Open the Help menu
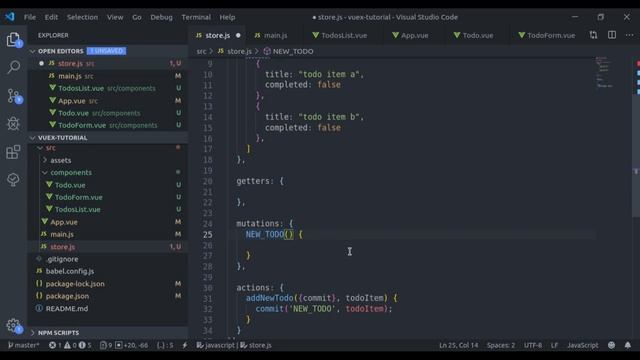 227,17
